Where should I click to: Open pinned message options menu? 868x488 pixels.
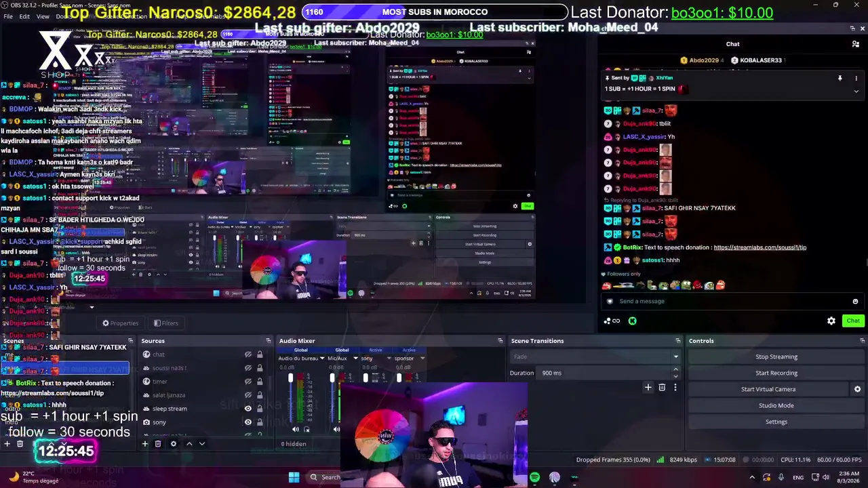[856, 79]
